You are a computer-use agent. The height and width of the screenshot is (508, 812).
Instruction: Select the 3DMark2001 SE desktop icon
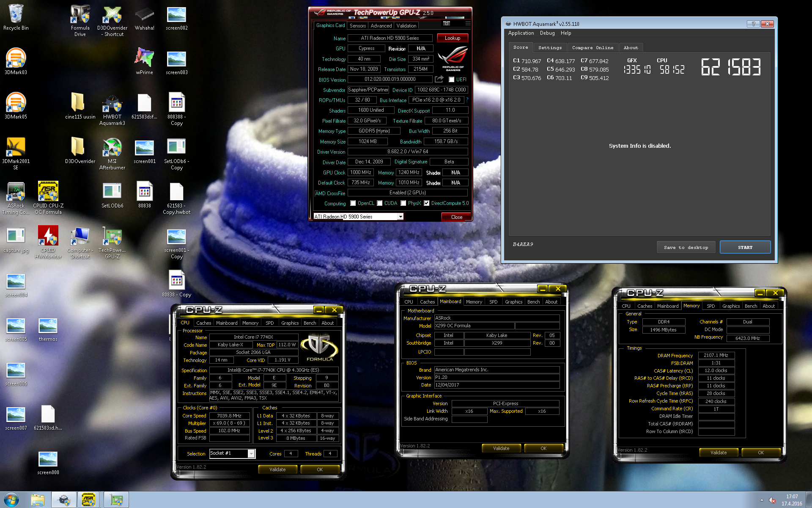(x=16, y=154)
